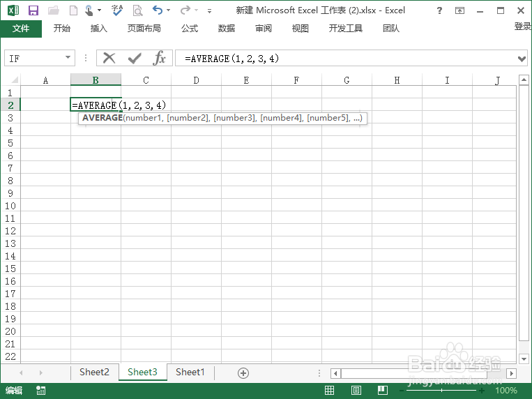Click the spelling check icon
This screenshot has height=399, width=532.
pos(117,10)
